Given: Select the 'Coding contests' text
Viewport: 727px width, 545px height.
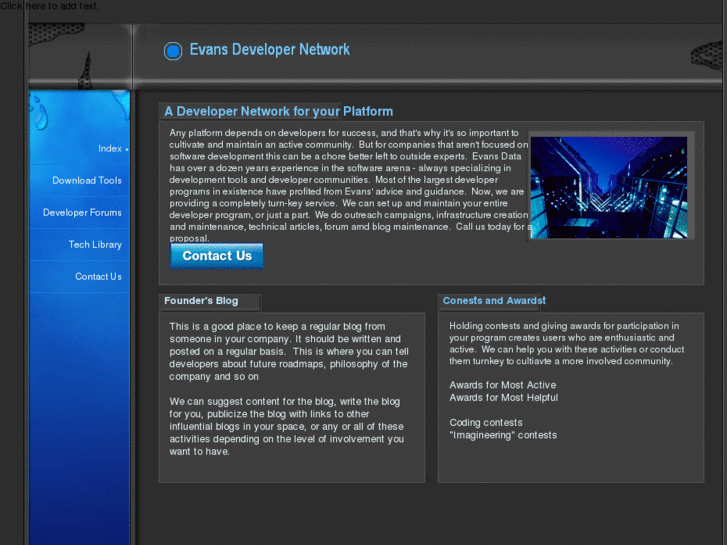Looking at the screenshot, I should click(x=485, y=423).
